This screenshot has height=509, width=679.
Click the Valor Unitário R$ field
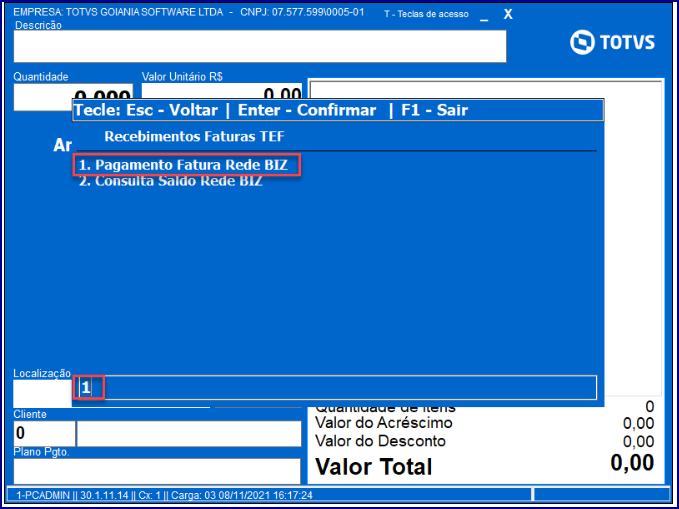[x=222, y=91]
